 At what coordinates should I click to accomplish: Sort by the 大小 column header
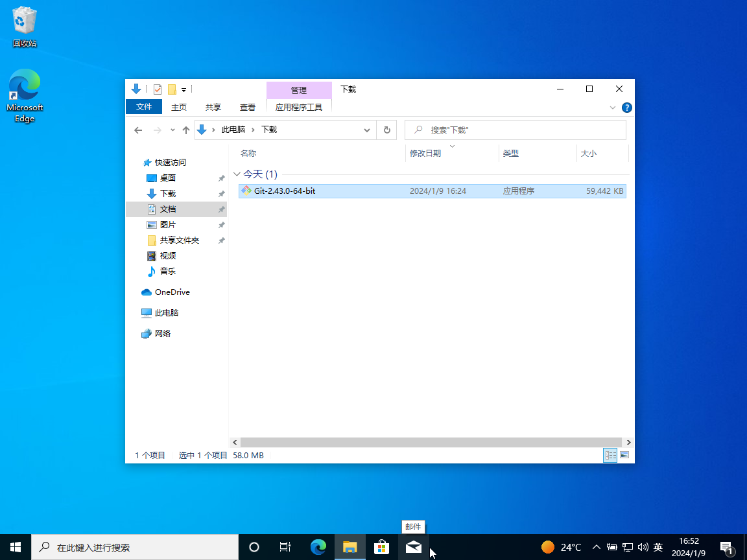(x=588, y=154)
